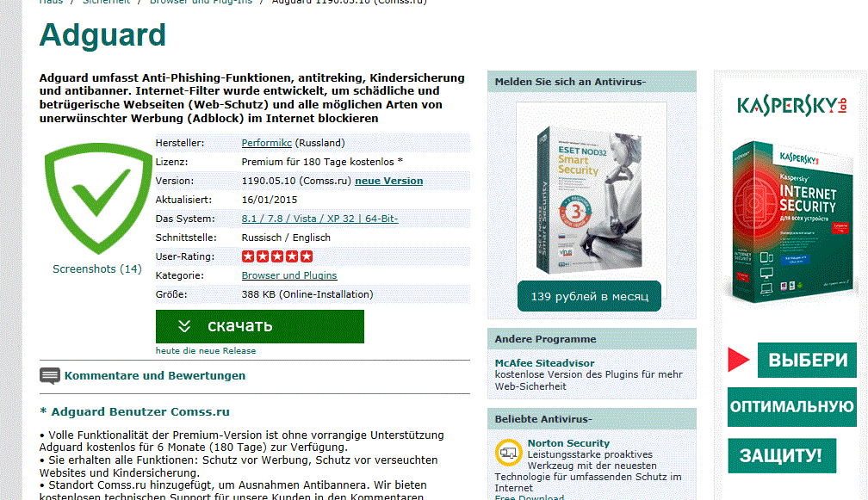The width and height of the screenshot is (868, 500).
Task: Open the Screenshots (14) link
Action: [x=96, y=269]
